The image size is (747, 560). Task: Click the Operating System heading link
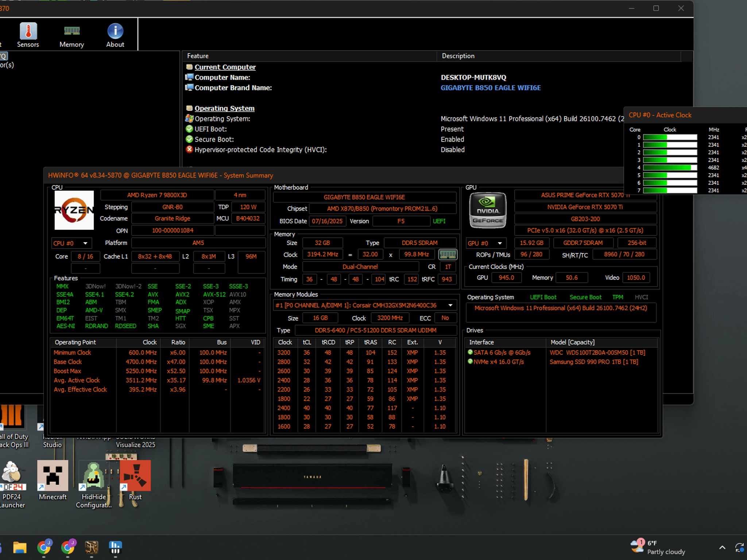point(224,108)
